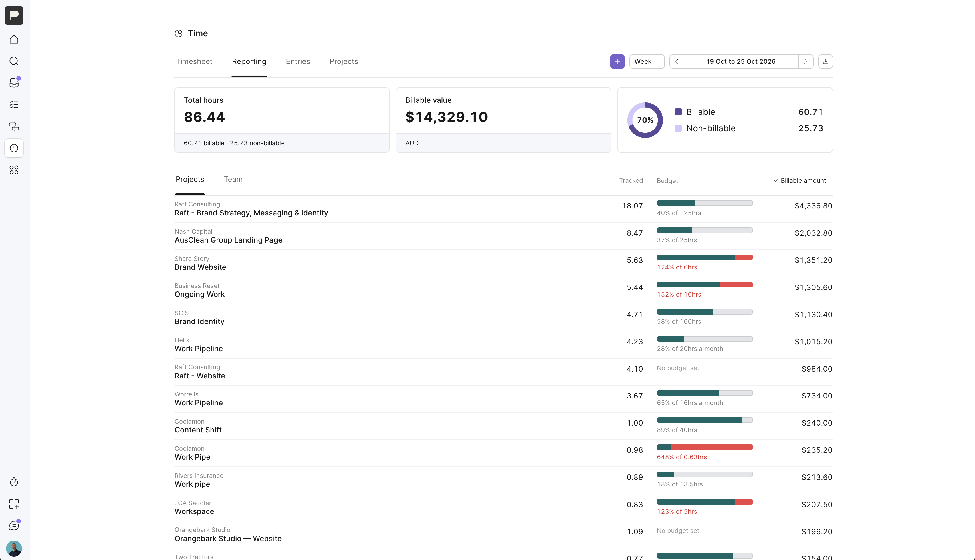Click the app logo icon in sidebar

tap(14, 15)
